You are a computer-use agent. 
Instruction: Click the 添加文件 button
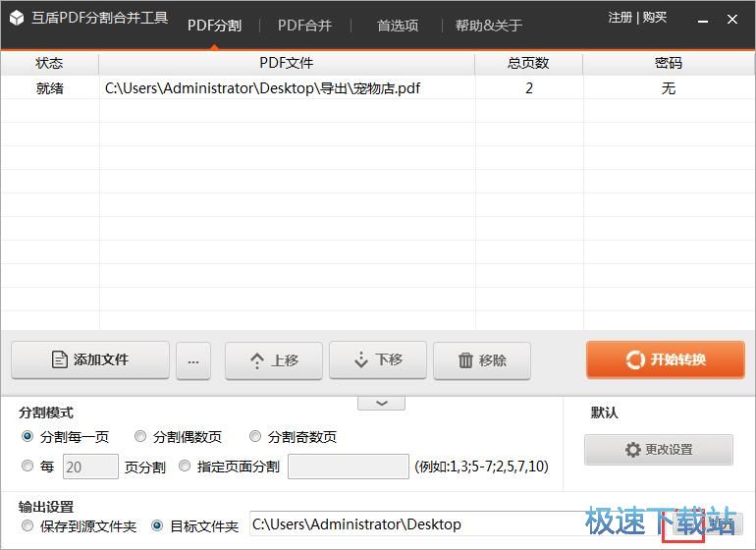coord(90,359)
